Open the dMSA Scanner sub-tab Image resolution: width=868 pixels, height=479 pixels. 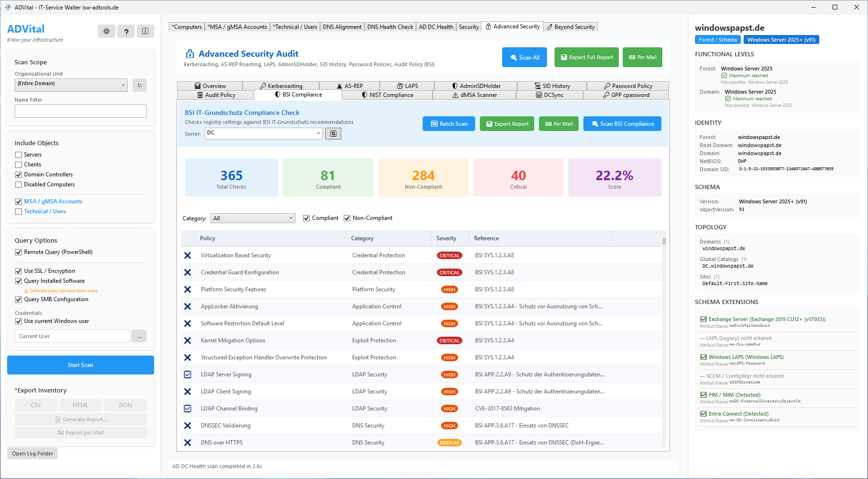point(474,95)
